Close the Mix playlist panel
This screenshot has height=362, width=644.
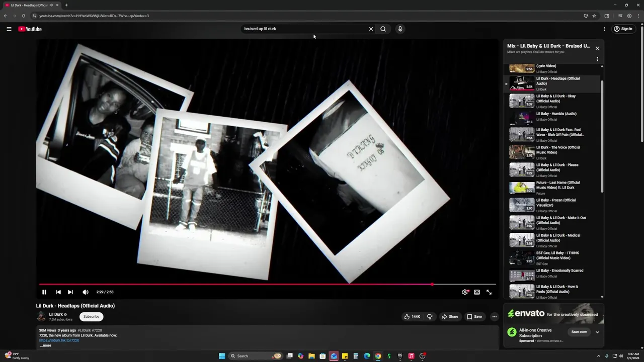coord(597,48)
